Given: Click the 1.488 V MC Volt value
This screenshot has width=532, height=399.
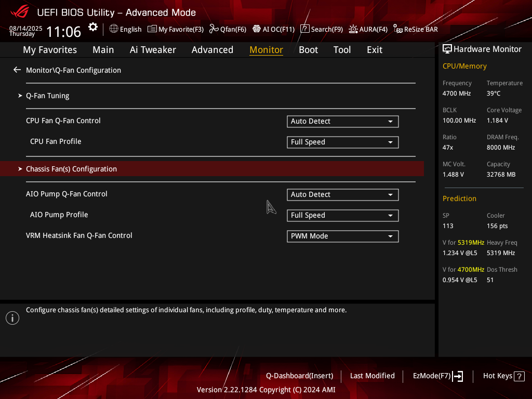Looking at the screenshot, I should pos(453,175).
